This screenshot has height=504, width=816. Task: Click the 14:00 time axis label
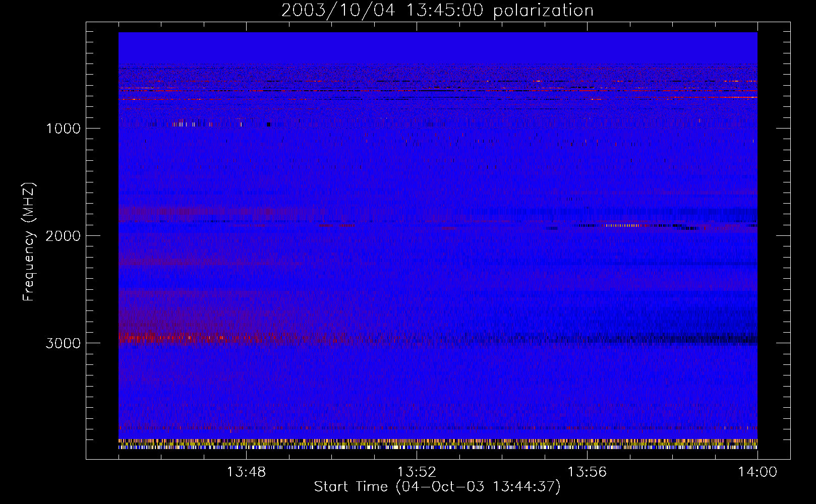coord(757,472)
